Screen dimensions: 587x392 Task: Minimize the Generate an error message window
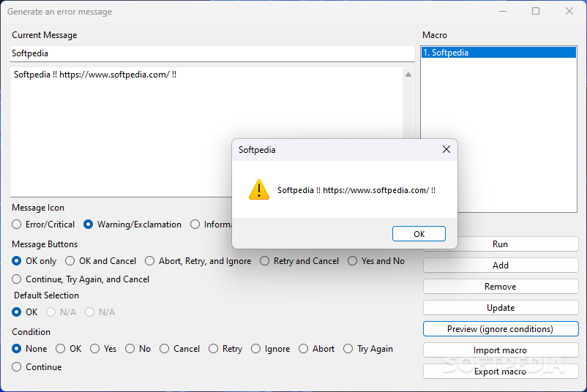pyautogui.click(x=503, y=12)
